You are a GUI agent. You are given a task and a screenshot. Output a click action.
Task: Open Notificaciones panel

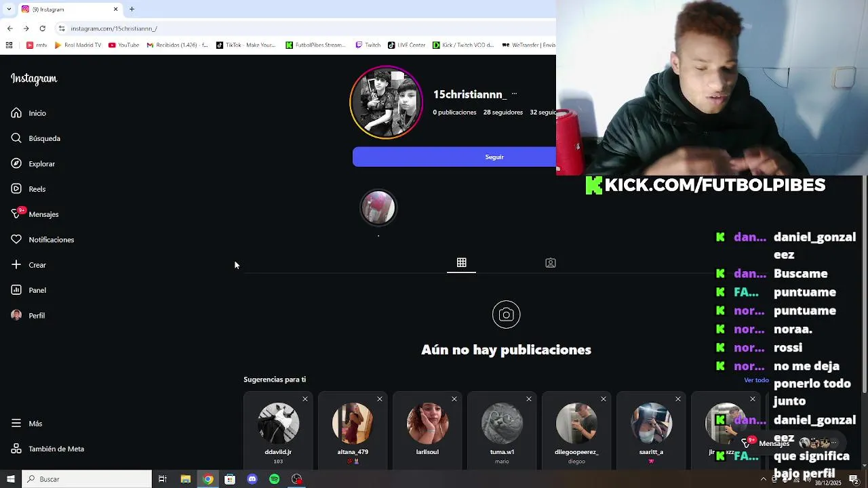click(x=42, y=240)
